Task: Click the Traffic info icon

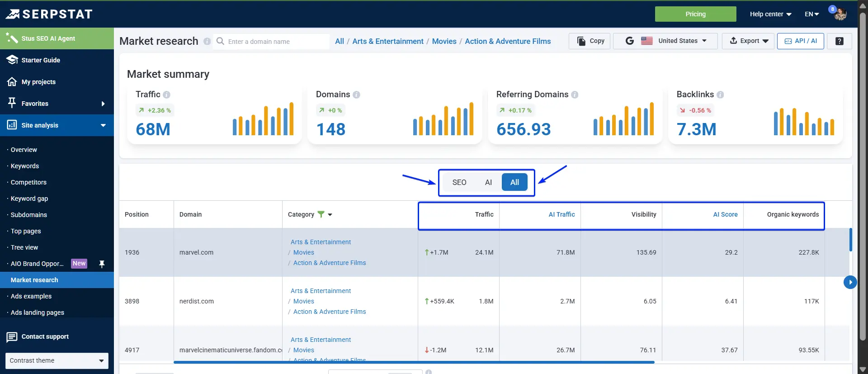Action: [166, 95]
